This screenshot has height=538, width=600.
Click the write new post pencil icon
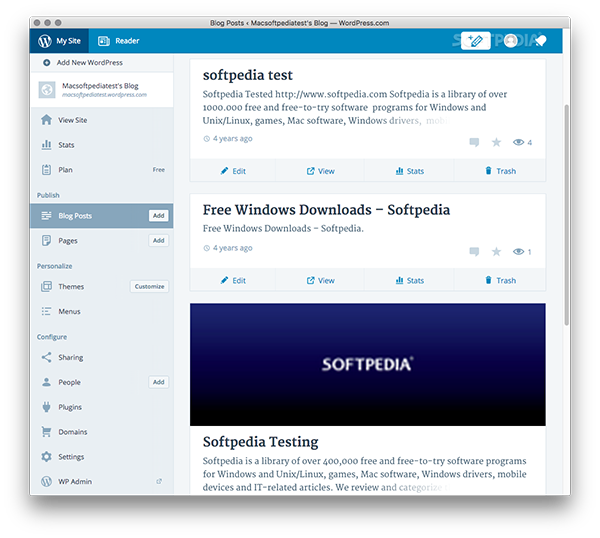click(475, 41)
